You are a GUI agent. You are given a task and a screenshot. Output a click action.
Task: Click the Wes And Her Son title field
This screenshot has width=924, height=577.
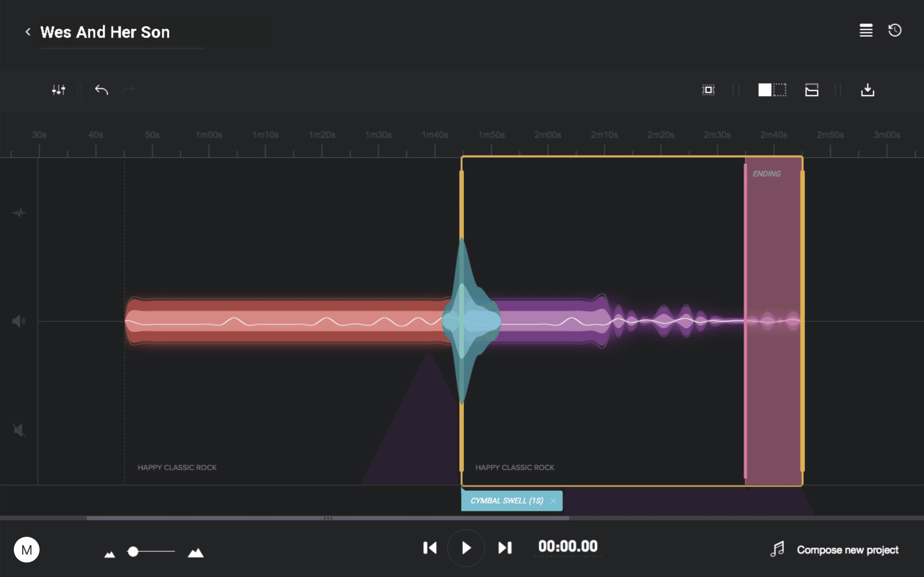(x=105, y=32)
